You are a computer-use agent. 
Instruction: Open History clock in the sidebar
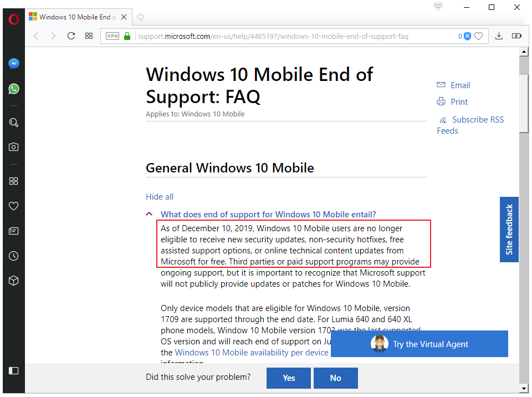click(13, 256)
